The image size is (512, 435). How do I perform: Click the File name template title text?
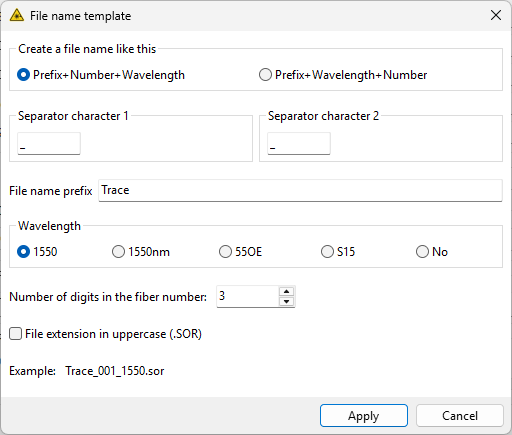point(80,16)
